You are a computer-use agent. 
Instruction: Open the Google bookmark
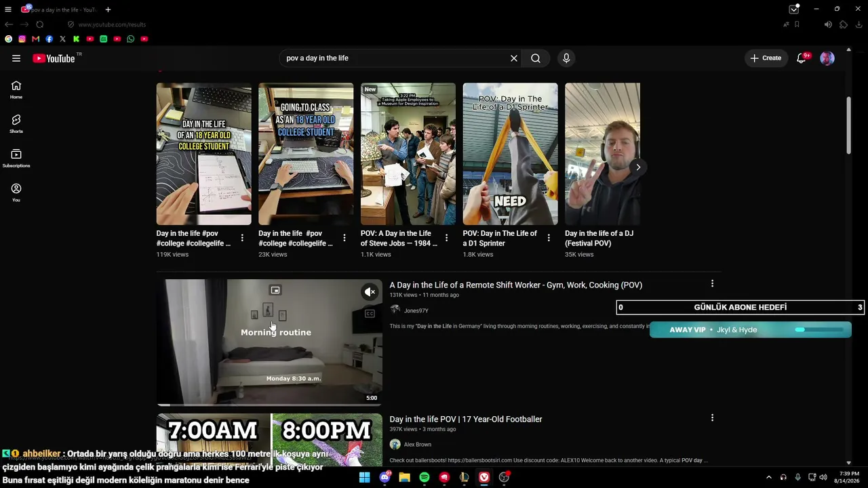pos(9,39)
